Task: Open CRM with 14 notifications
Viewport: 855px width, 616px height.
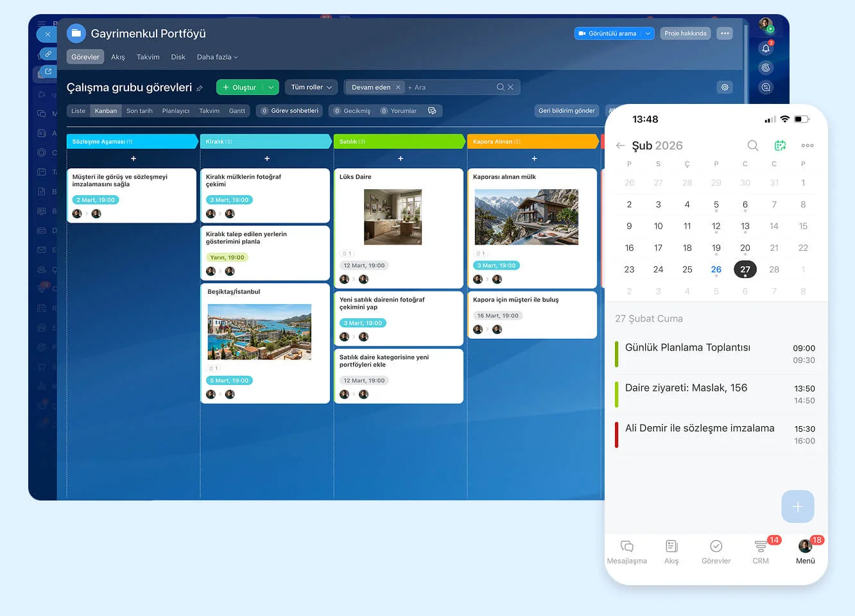Action: (x=760, y=552)
